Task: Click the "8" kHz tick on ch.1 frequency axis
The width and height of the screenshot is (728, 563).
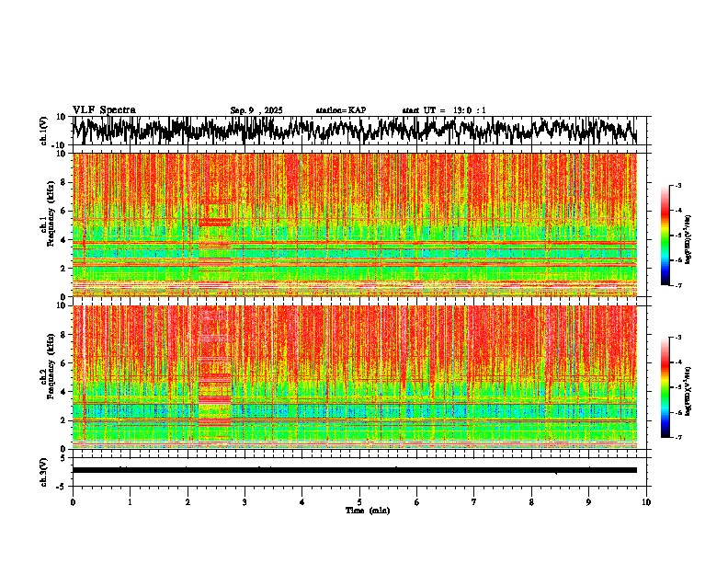Action: [63, 182]
